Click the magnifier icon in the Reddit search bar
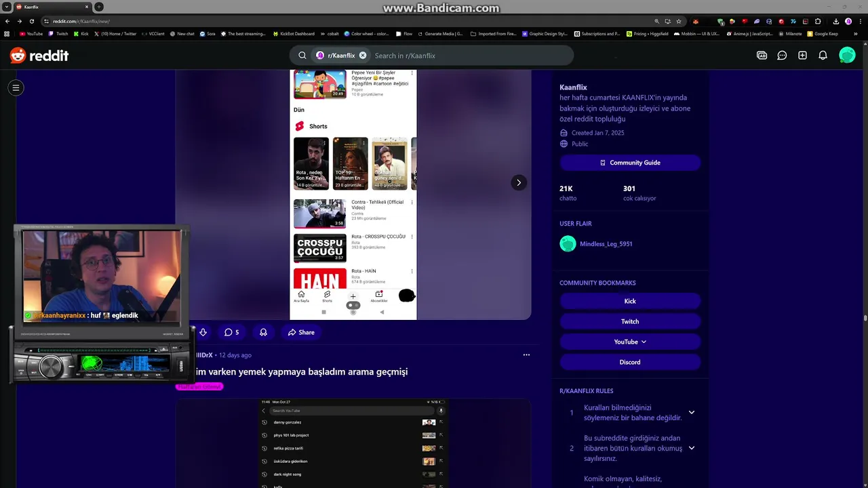The image size is (868, 488). click(302, 56)
